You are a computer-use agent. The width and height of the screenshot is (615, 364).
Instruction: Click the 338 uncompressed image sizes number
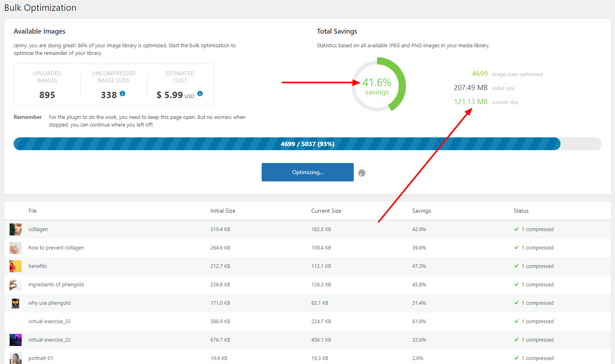109,95
